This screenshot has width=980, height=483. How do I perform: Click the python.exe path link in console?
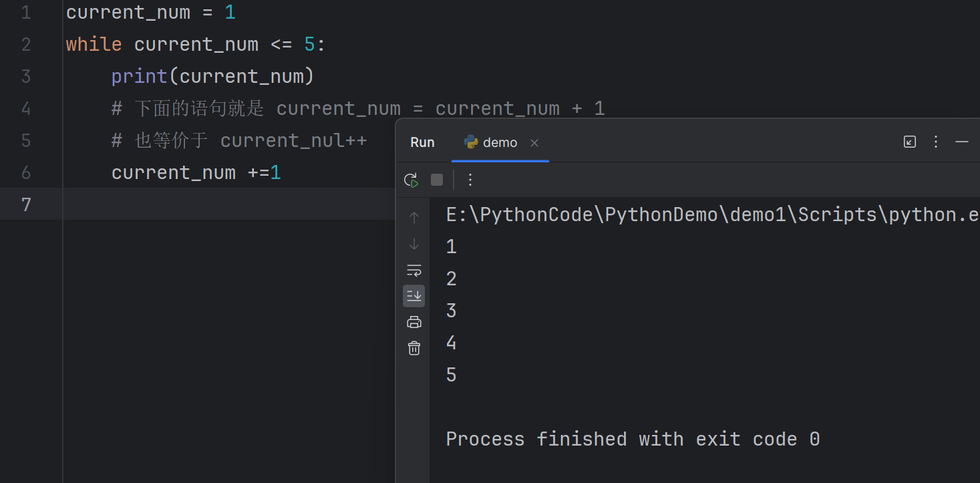(712, 214)
